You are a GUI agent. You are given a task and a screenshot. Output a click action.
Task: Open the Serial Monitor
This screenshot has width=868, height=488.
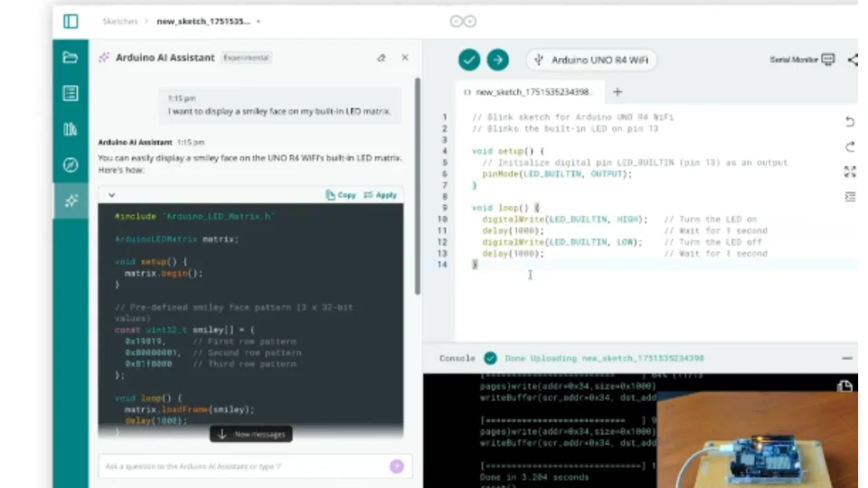click(802, 60)
